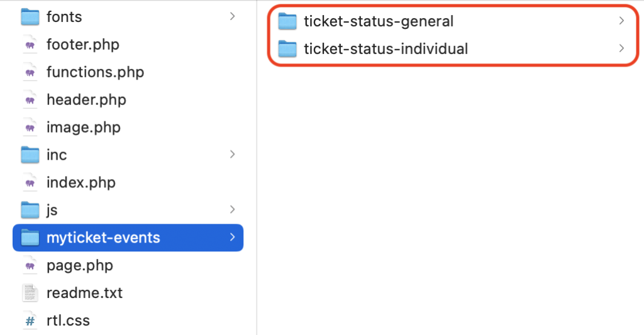Click the image.php file icon
Screen dimensions: 644x335
(30, 127)
